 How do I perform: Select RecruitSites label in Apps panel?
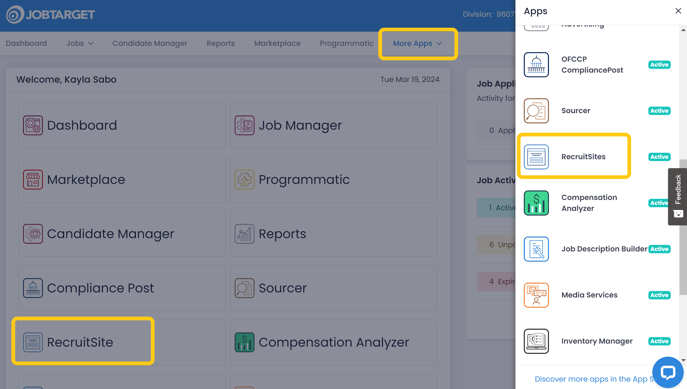(584, 157)
